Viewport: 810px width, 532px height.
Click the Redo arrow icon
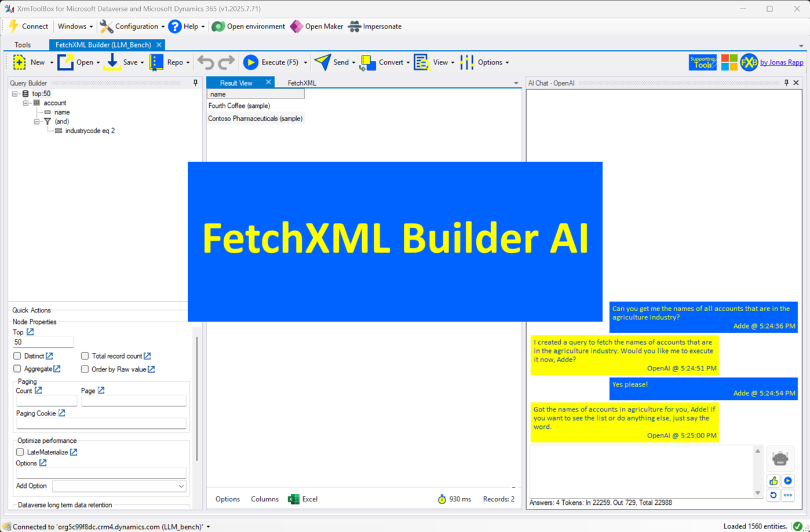coord(227,62)
